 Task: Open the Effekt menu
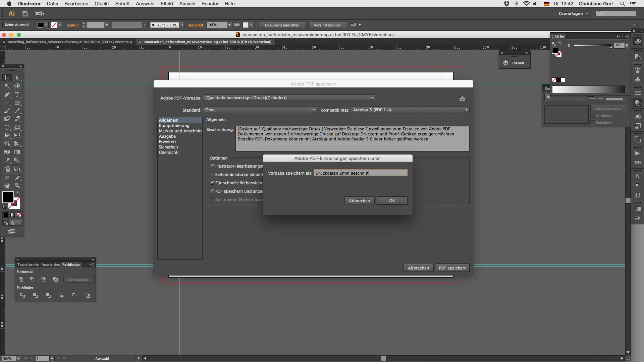tap(167, 4)
